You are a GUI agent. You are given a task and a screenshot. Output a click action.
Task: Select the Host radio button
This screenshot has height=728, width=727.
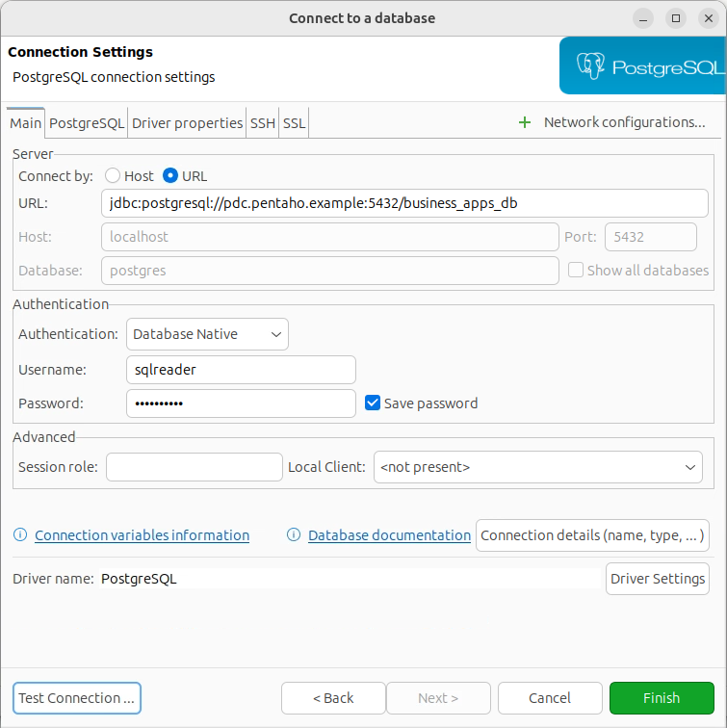click(113, 176)
